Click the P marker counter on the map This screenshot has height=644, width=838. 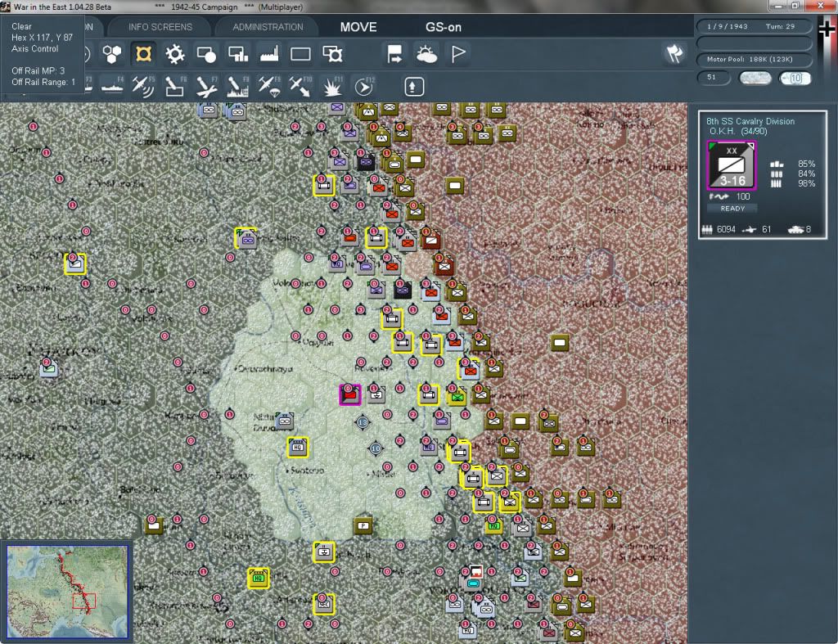[363, 526]
